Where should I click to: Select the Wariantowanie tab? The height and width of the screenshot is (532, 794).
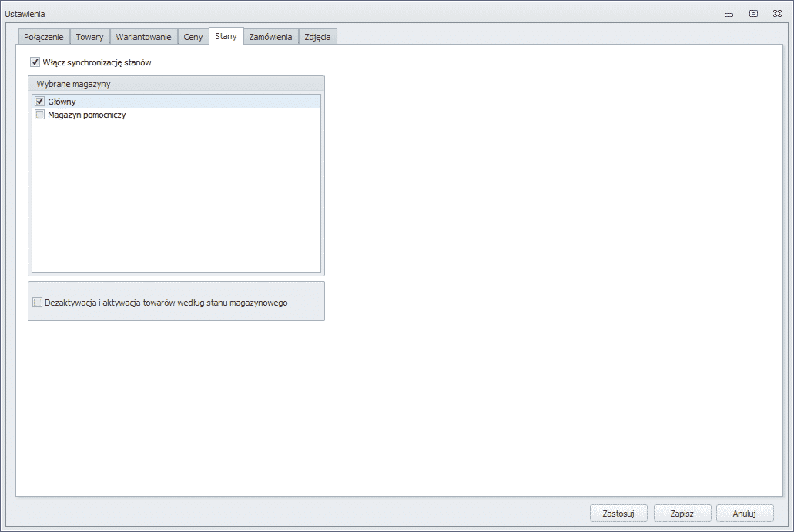pyautogui.click(x=143, y=37)
